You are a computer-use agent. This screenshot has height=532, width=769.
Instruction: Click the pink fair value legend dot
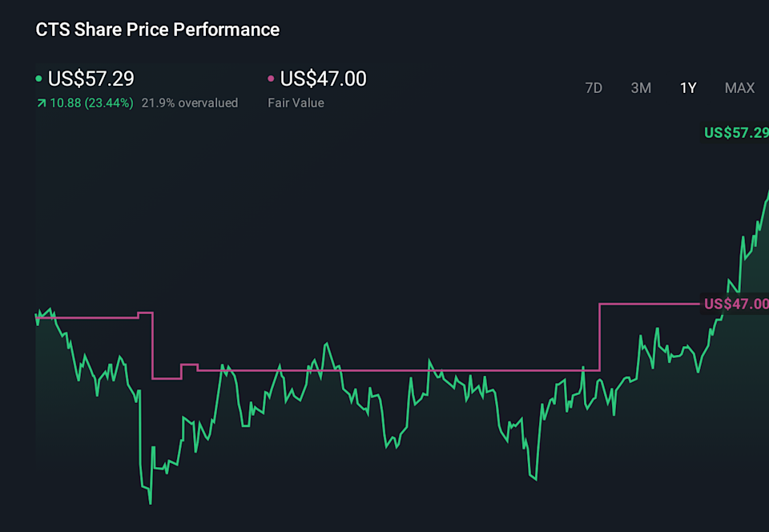point(271,79)
